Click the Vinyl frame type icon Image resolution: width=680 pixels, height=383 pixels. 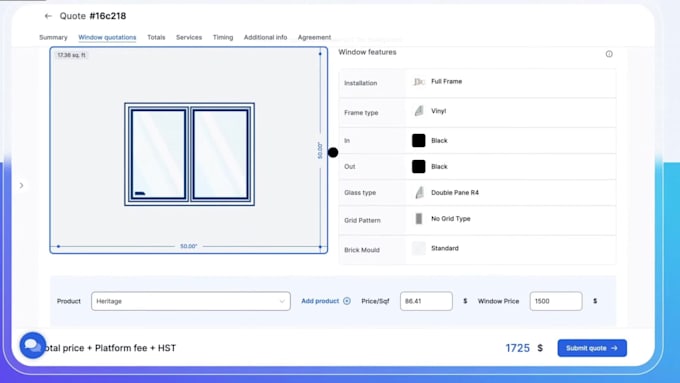point(418,111)
